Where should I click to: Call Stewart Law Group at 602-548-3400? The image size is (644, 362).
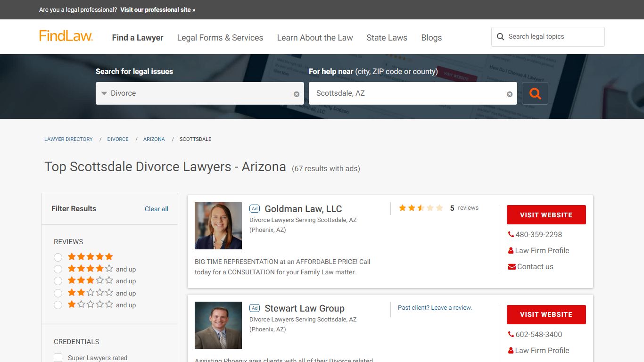[535, 334]
